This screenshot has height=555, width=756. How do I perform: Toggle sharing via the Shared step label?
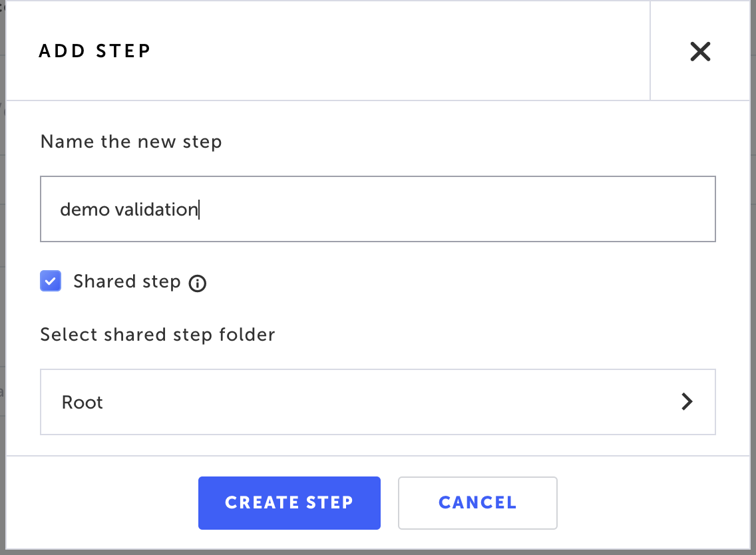tap(127, 281)
